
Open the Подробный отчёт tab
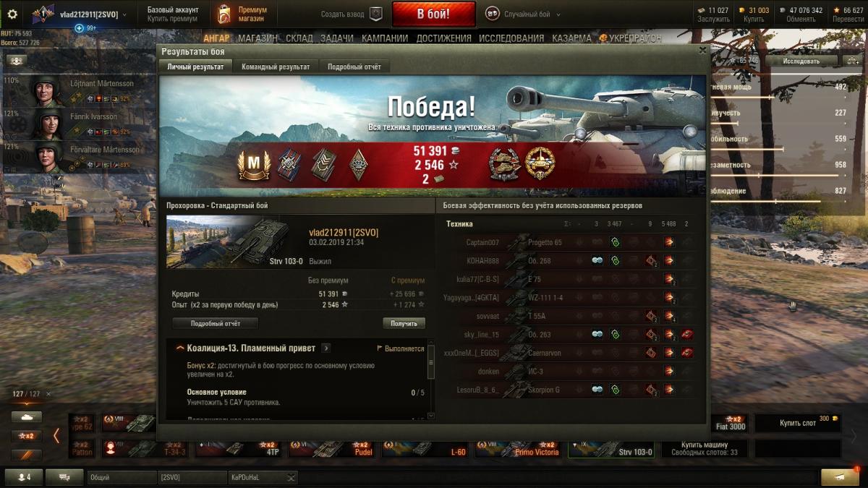point(354,67)
